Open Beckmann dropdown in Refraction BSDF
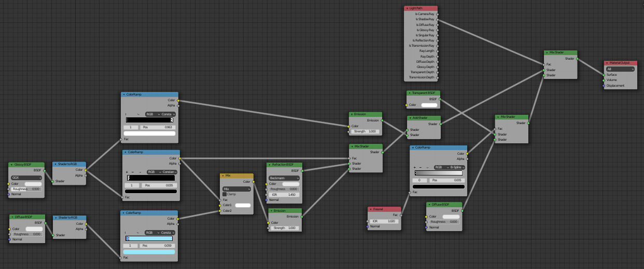The image size is (644, 269). (284, 178)
